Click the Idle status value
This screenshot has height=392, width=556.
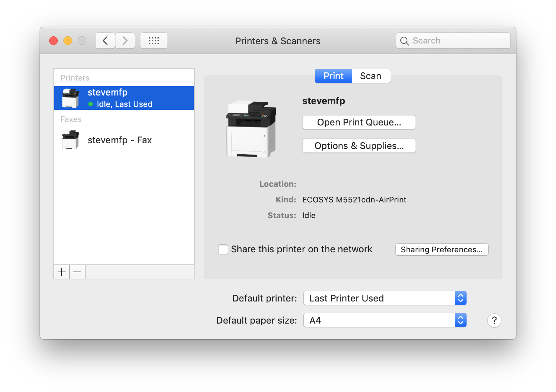[x=309, y=215]
